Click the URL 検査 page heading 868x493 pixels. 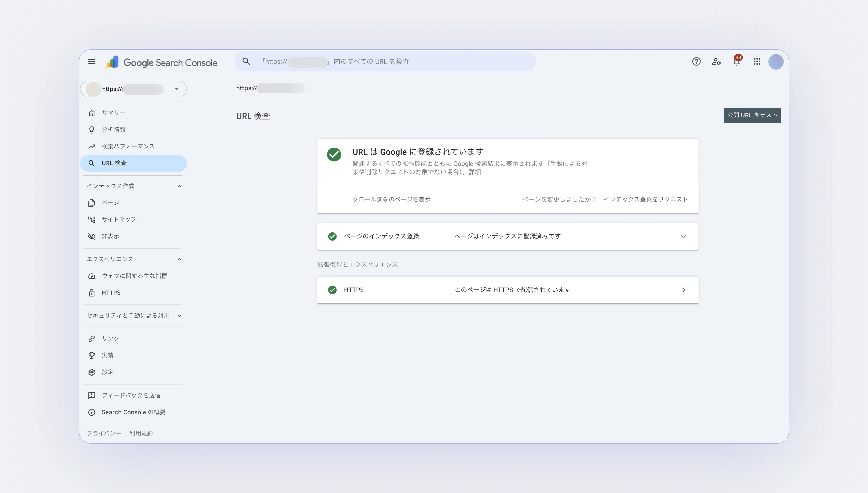(x=253, y=116)
